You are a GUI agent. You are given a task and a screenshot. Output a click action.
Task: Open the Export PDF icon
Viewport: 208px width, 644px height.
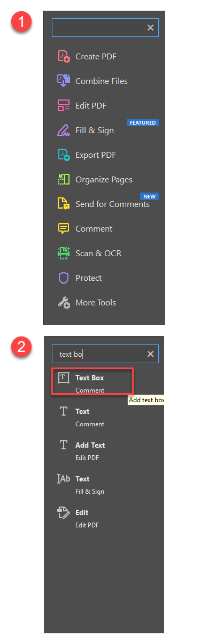point(64,155)
